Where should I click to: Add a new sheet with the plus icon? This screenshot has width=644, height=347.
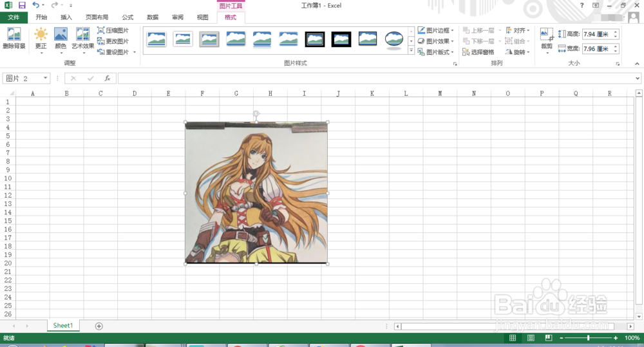click(99, 326)
